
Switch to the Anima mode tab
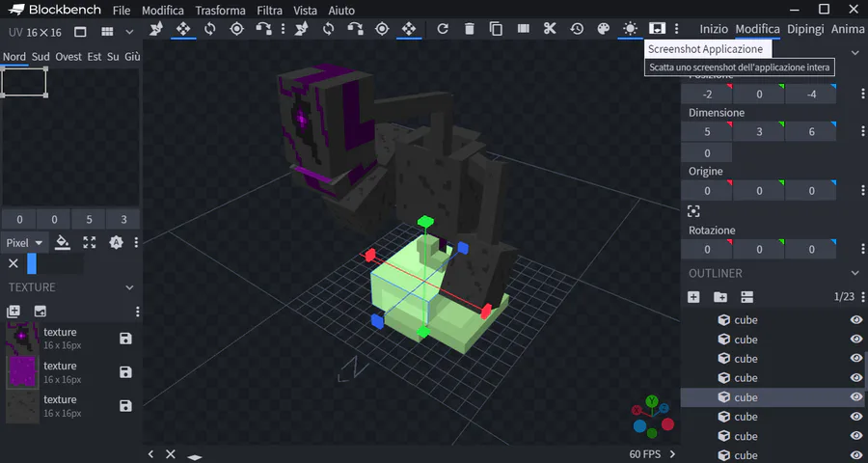tap(849, 29)
